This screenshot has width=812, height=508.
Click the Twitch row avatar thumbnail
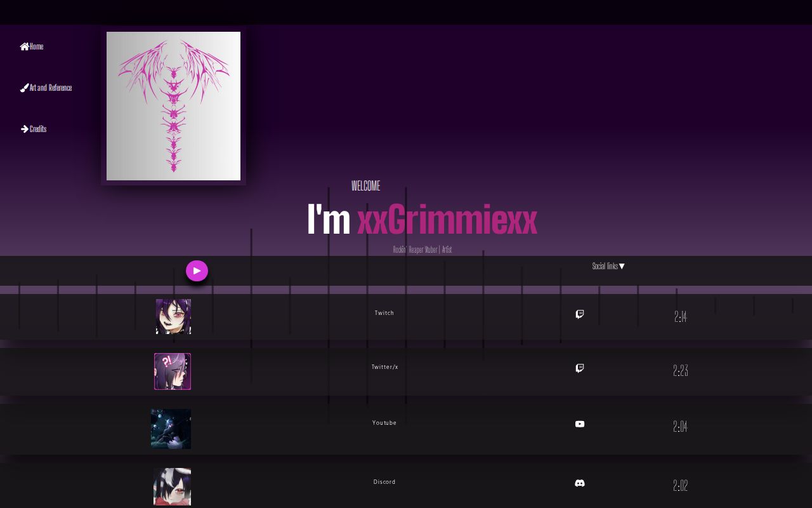coord(173,316)
